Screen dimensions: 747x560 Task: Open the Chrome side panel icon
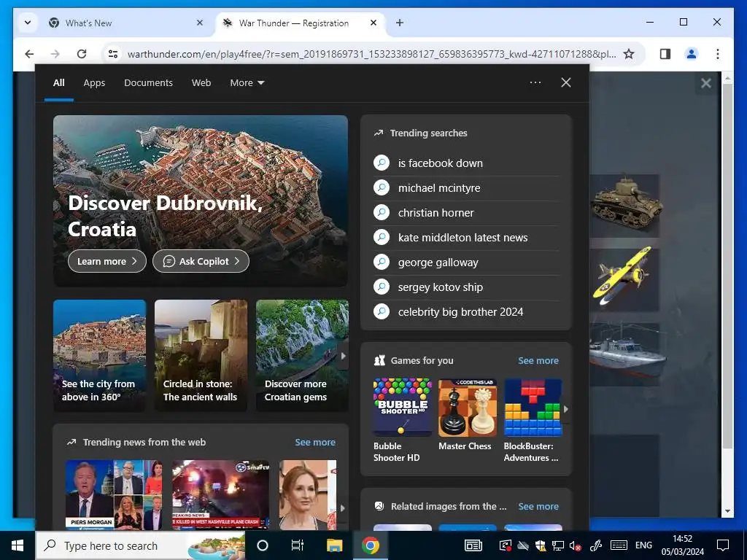(665, 54)
